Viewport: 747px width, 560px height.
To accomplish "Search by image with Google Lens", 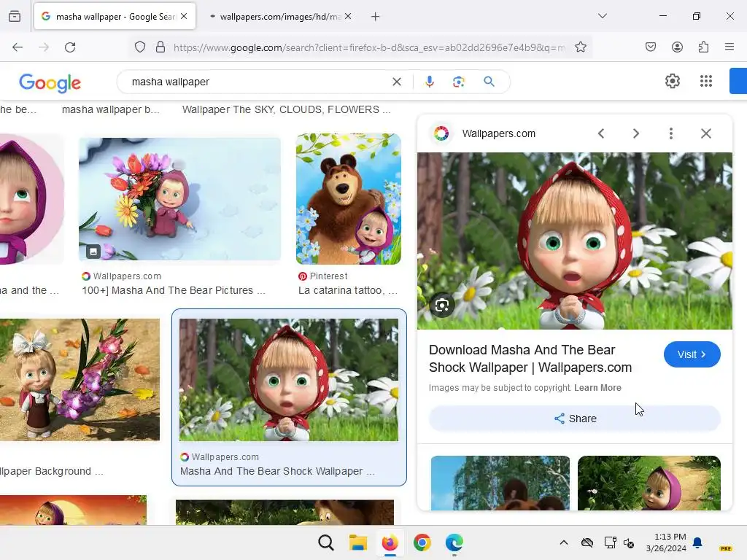I will pos(458,82).
